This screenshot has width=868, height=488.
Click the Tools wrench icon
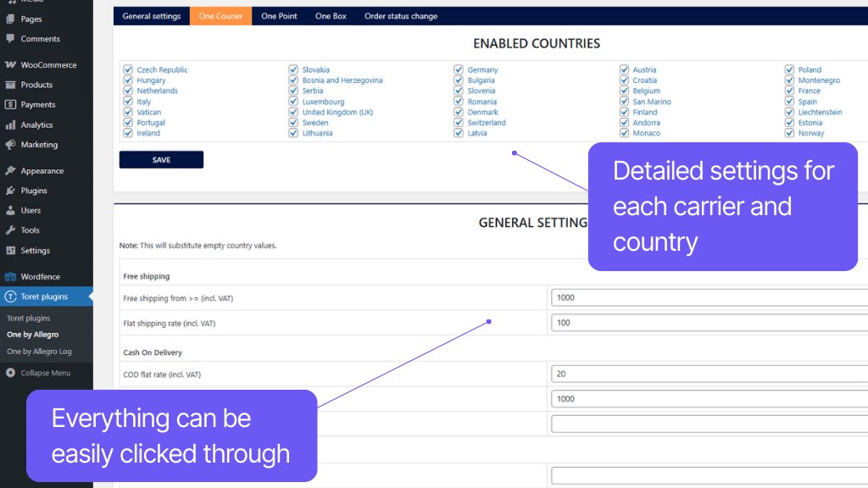click(10, 230)
